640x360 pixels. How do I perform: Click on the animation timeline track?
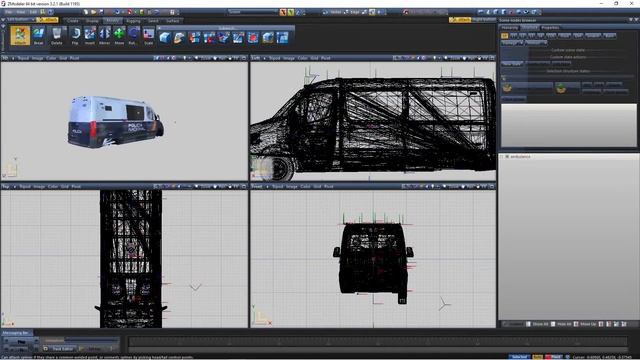378,342
